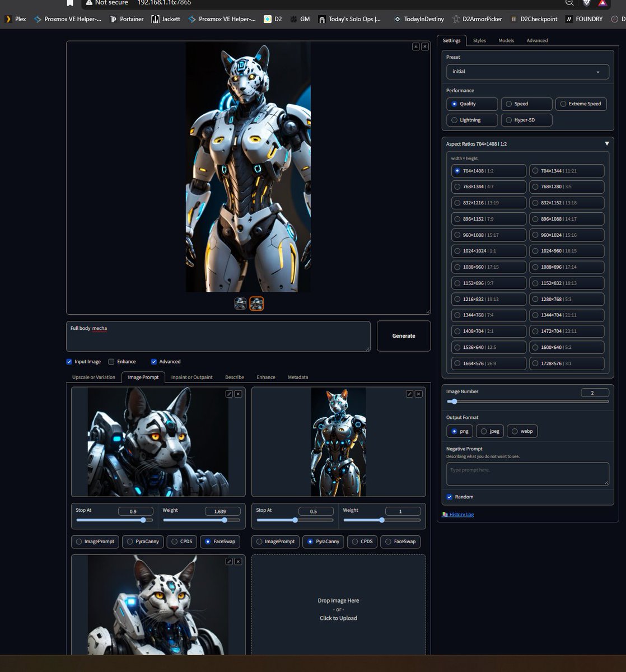Edit the Stop At 0.9 image prompt
626x672 pixels.
[229, 394]
